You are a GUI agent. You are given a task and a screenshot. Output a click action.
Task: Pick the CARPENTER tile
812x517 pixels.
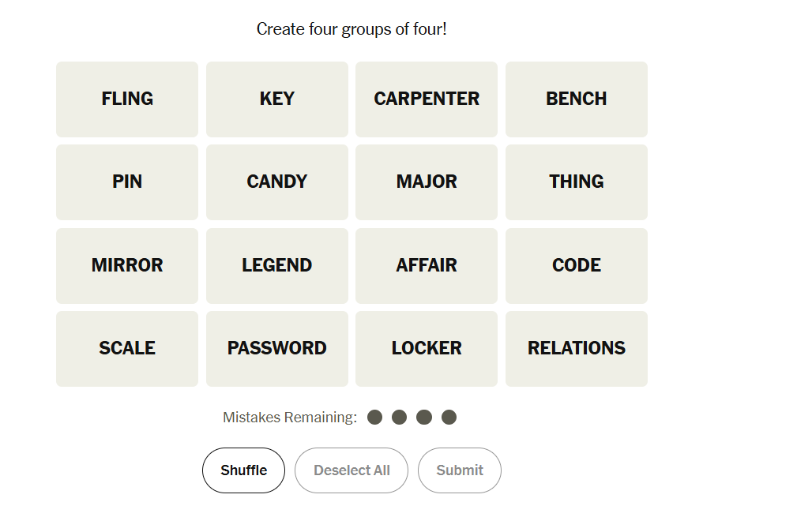[427, 99]
